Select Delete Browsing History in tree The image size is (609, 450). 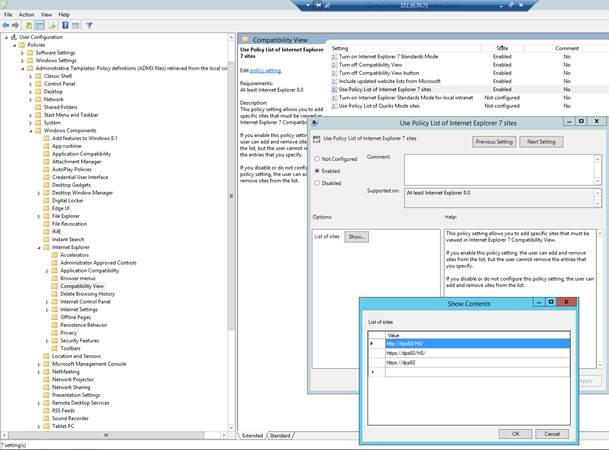[87, 294]
